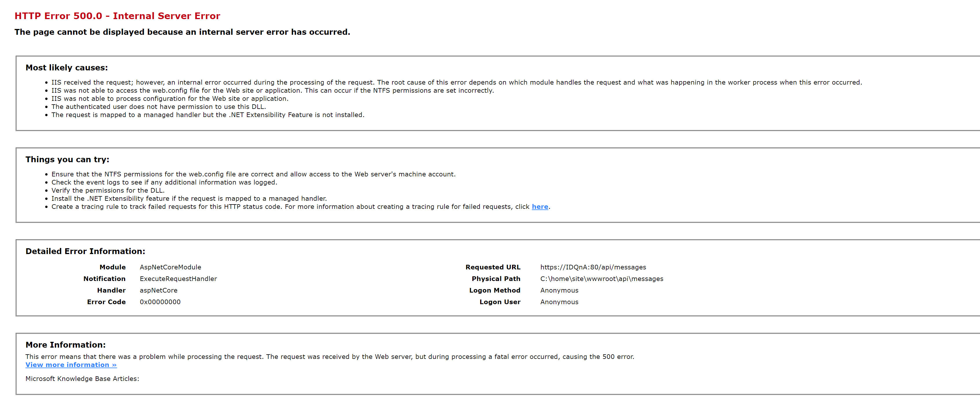Viewport: 980px width, 418px height.
Task: Click the 'Error Code' label
Action: click(107, 302)
